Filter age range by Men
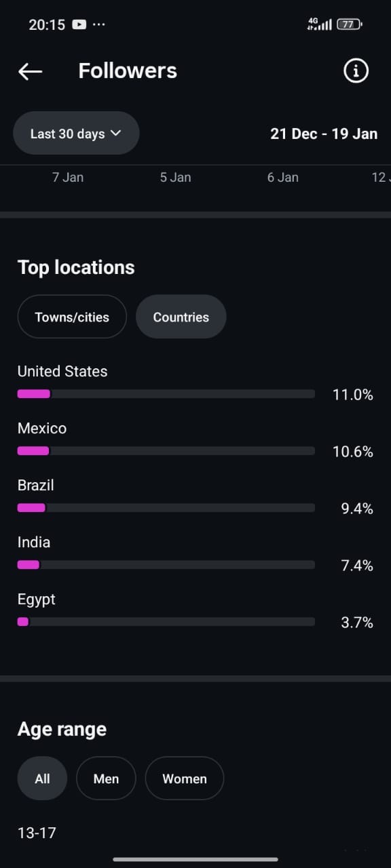Image resolution: width=391 pixels, height=868 pixels. [x=106, y=778]
